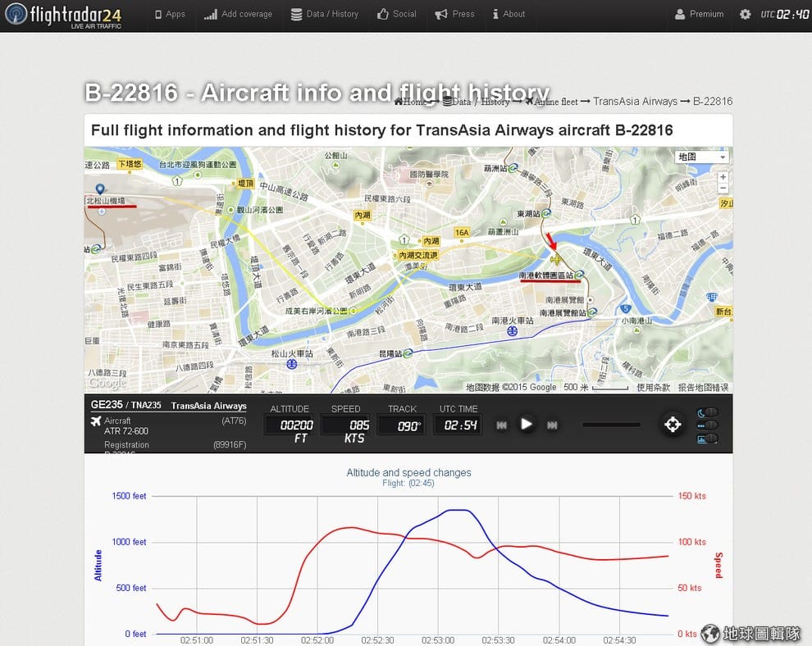The width and height of the screenshot is (812, 646).
Task: Open the Add coverage menu
Action: [x=238, y=15]
